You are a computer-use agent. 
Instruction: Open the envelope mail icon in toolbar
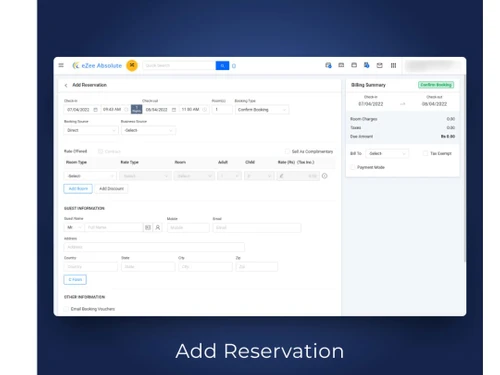tap(380, 65)
